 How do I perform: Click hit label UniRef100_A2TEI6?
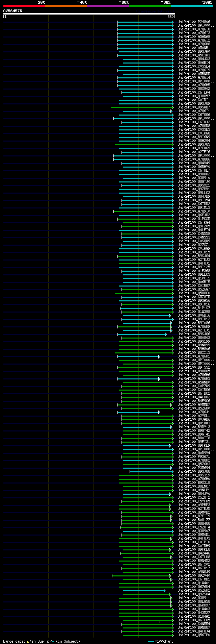(194, 152)
